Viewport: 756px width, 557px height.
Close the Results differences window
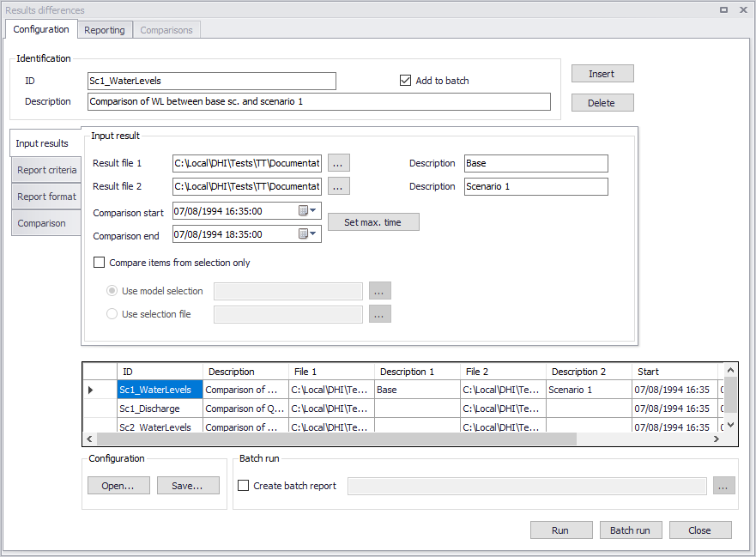pyautogui.click(x=743, y=9)
